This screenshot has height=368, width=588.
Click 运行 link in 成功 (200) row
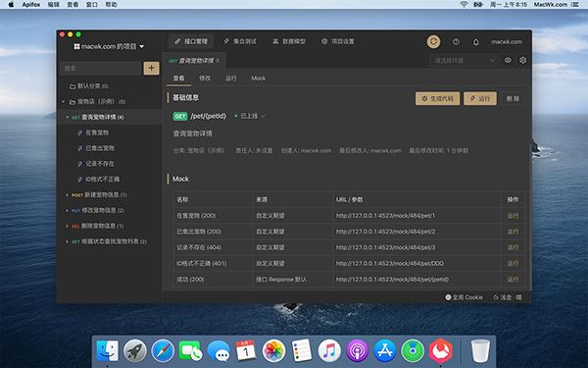(x=513, y=280)
